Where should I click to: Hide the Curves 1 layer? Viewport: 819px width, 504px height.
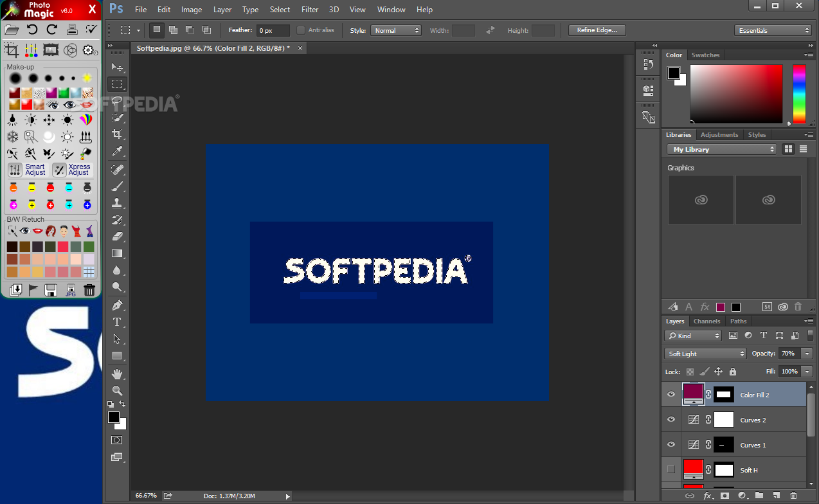(671, 445)
